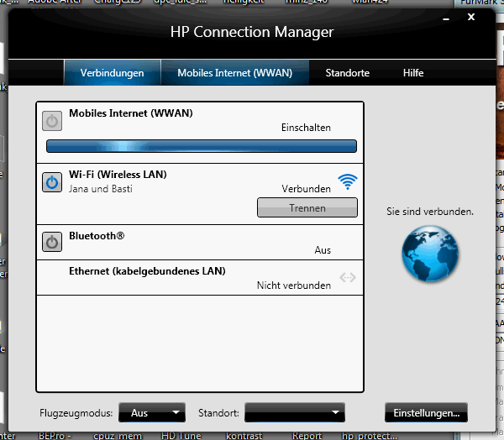Toggle the Wi-Fi (Wireless LAN) power button
The width and height of the screenshot is (504, 440).
click(x=52, y=182)
